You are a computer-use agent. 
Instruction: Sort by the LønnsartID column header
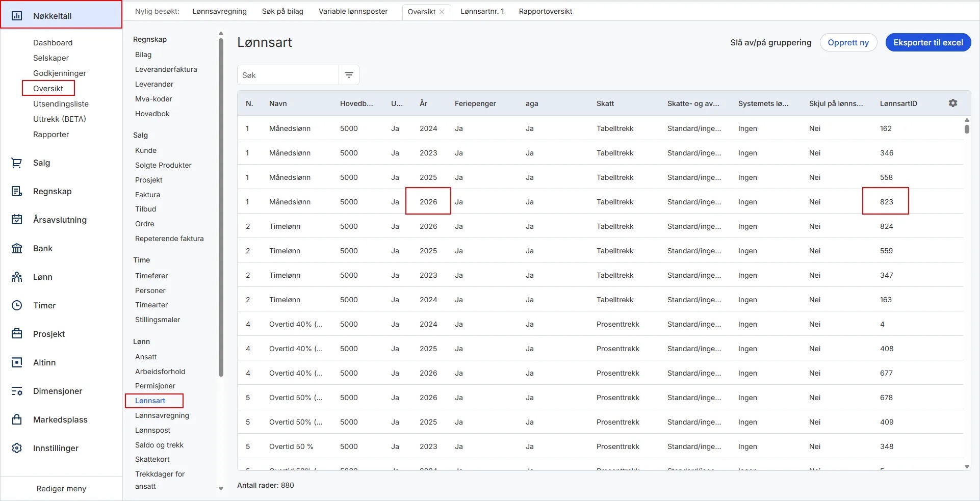pos(898,103)
